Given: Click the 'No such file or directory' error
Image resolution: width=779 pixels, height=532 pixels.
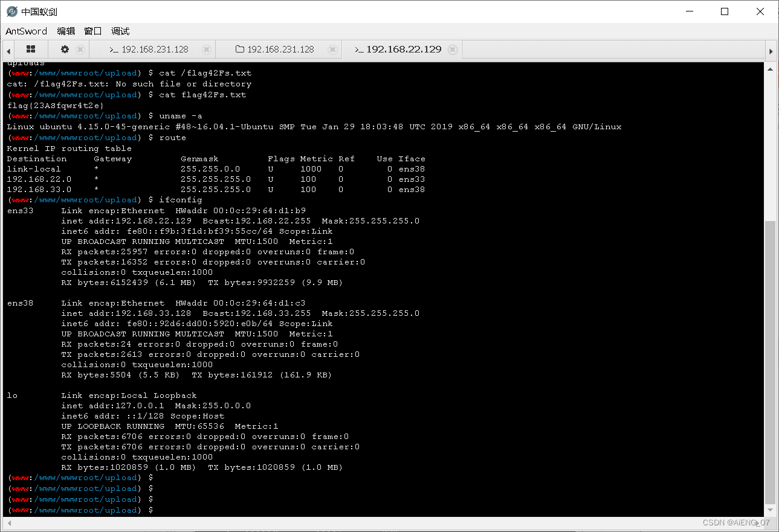Looking at the screenshot, I should click(184, 84).
